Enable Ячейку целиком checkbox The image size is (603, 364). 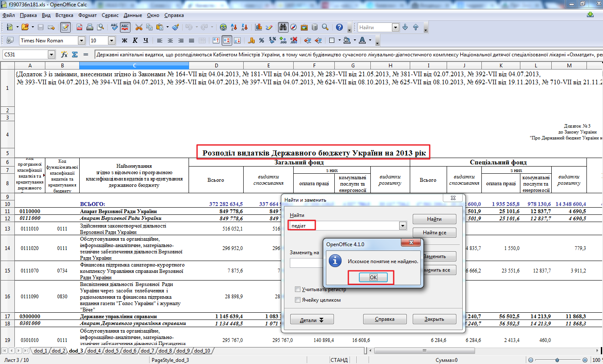click(297, 300)
